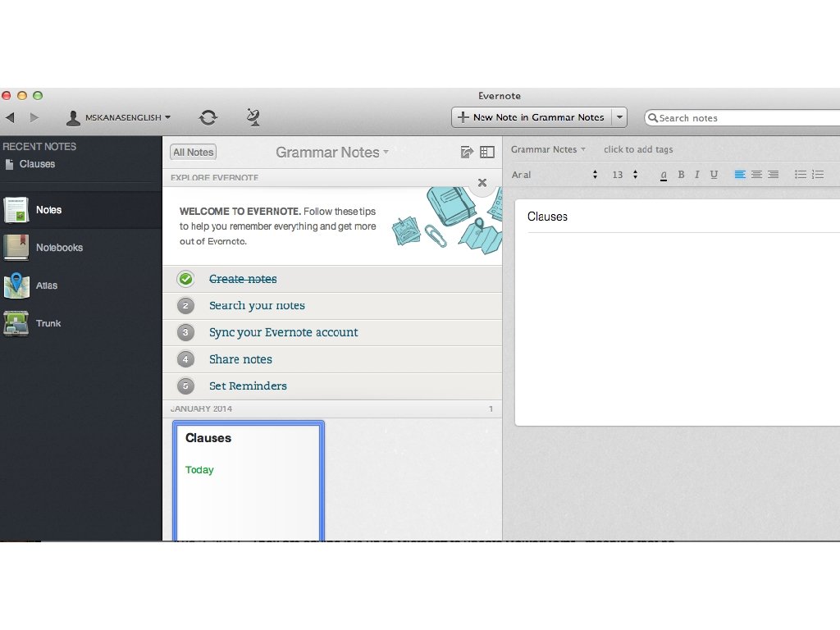The image size is (840, 630).
Task: Align text right
Action: click(x=773, y=175)
